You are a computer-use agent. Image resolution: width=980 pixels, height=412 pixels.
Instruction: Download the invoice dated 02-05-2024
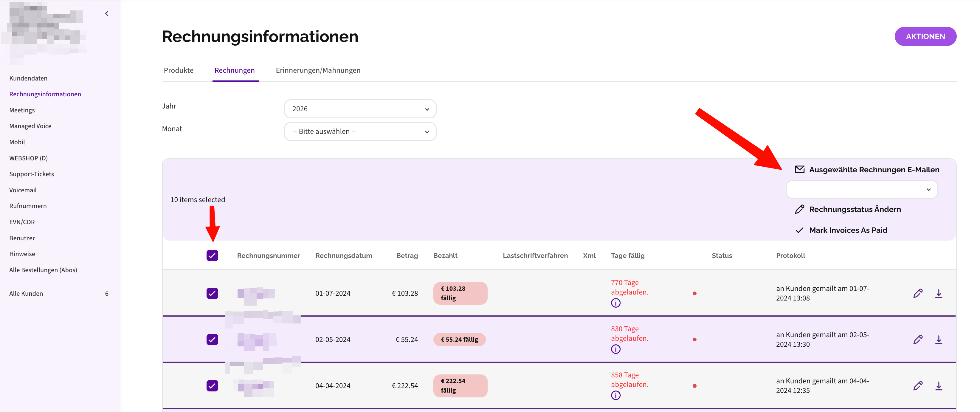(939, 339)
